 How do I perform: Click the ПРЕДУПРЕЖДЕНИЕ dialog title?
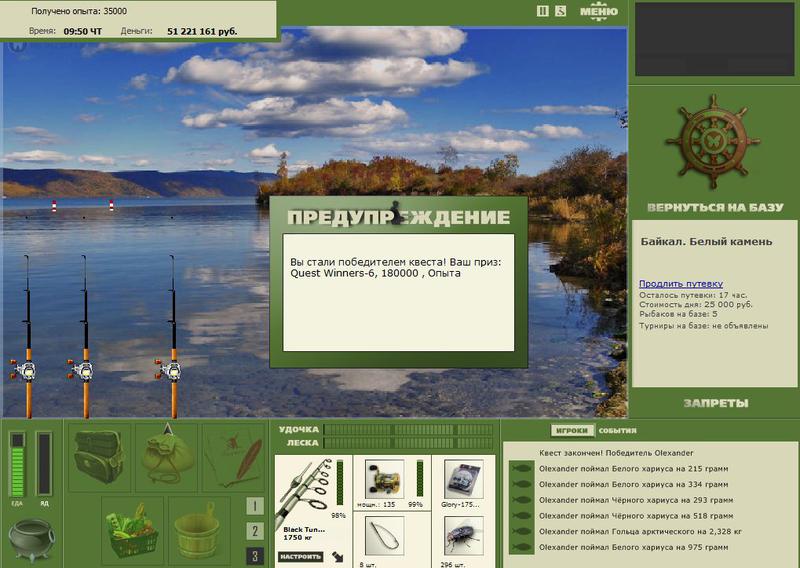(x=398, y=217)
